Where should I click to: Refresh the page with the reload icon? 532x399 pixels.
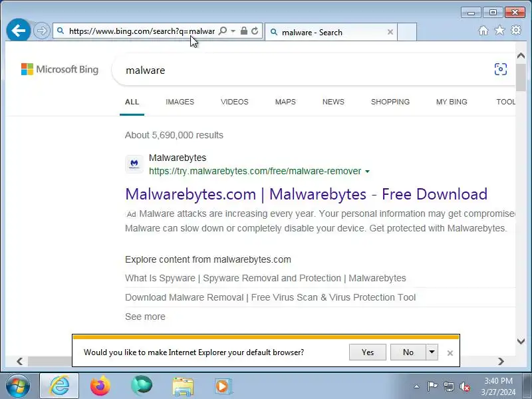255,31
